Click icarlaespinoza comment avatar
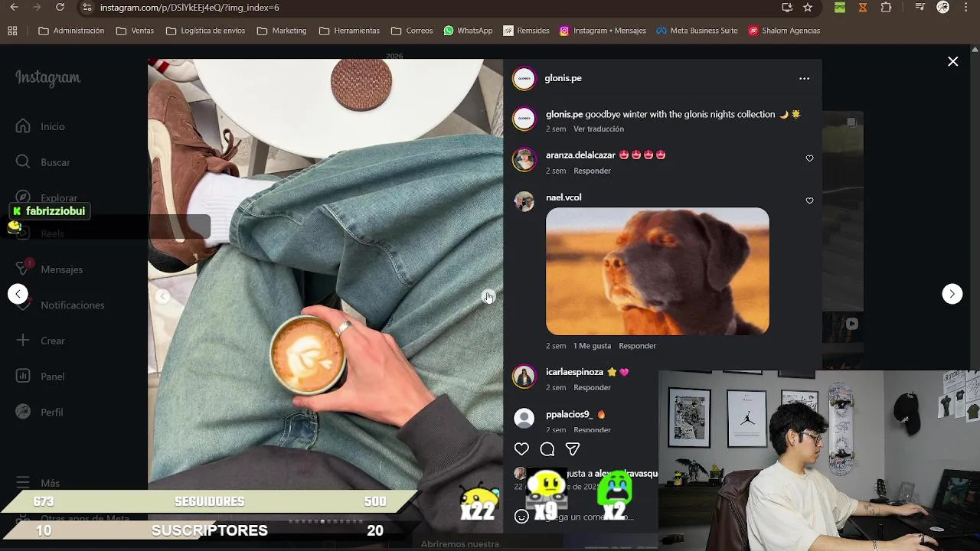This screenshot has width=980, height=551. click(524, 377)
